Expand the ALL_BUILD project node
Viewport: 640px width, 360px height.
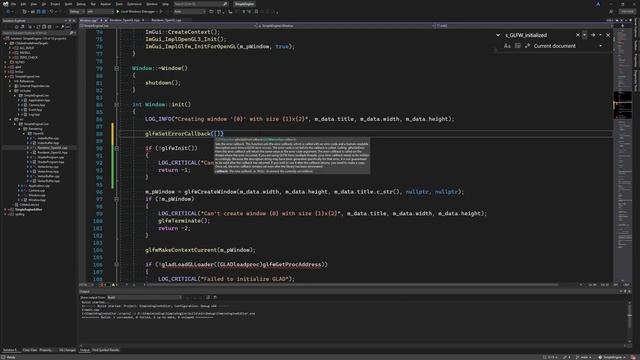10,48
